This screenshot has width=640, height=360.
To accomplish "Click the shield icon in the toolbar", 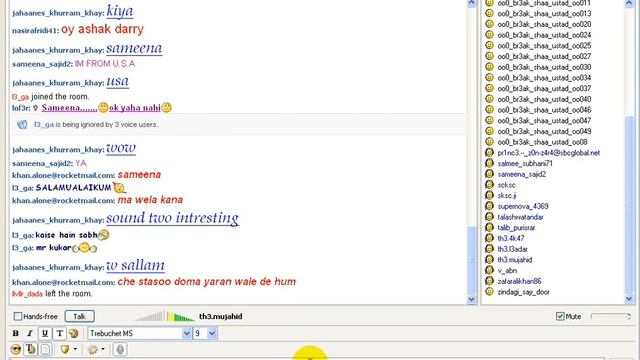I will 65,349.
